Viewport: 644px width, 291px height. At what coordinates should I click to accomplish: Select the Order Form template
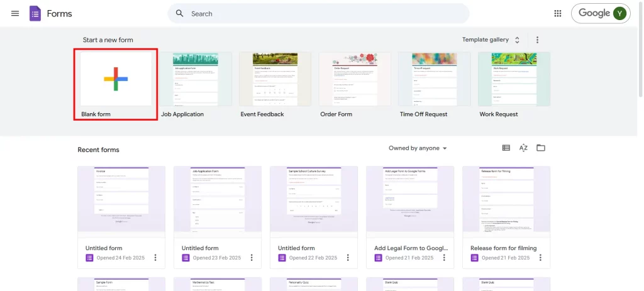click(355, 79)
